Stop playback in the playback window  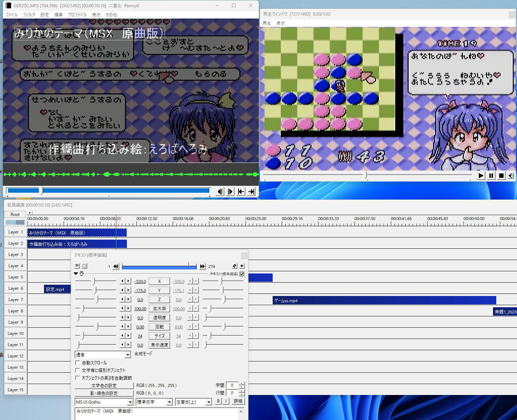pos(501,176)
